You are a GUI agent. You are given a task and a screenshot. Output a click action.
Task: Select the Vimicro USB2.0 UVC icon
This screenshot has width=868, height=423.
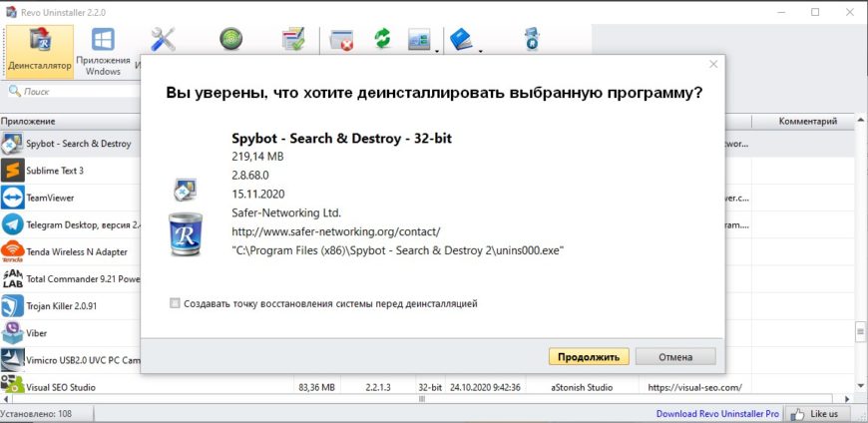12,360
